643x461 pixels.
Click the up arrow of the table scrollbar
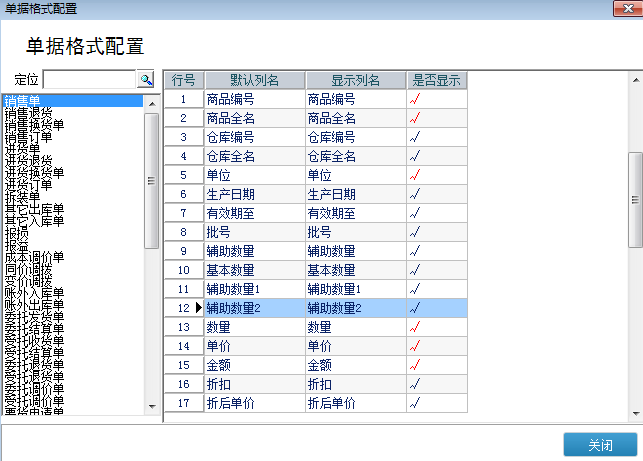click(634, 78)
